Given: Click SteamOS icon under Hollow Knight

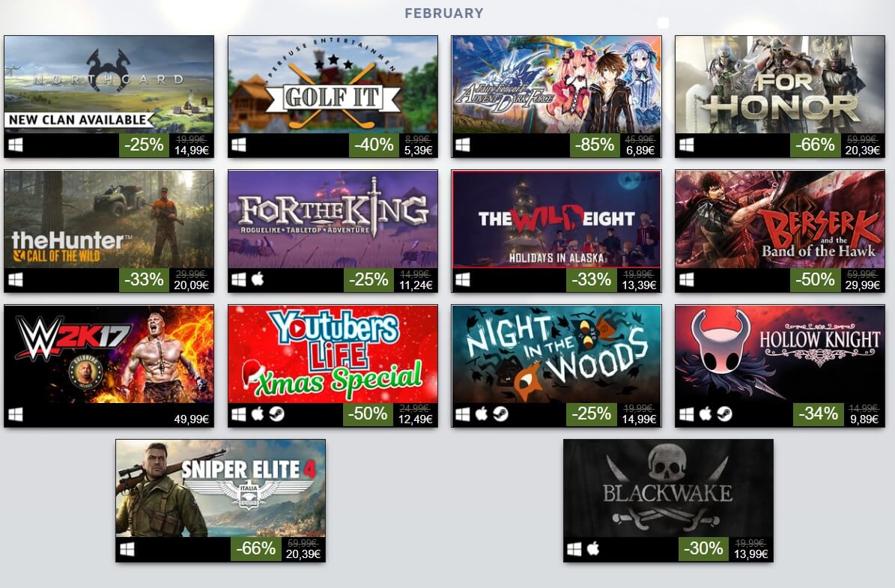Looking at the screenshot, I should tap(724, 414).
